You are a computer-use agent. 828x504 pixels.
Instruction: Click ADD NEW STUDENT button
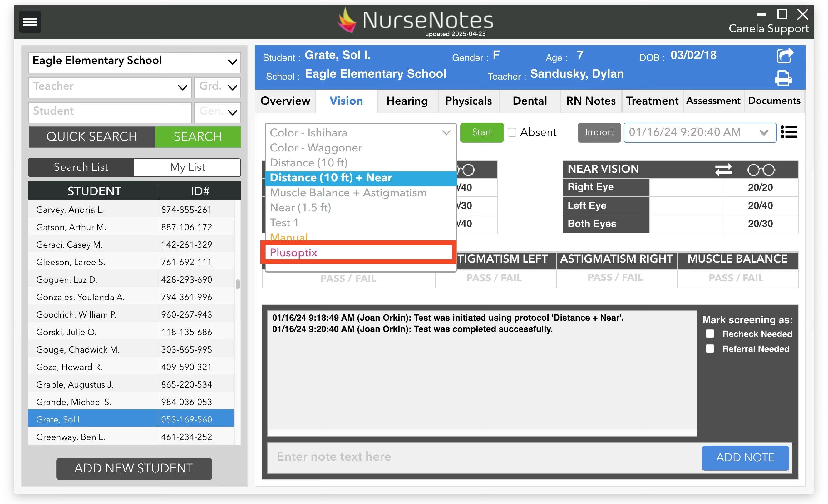point(134,468)
